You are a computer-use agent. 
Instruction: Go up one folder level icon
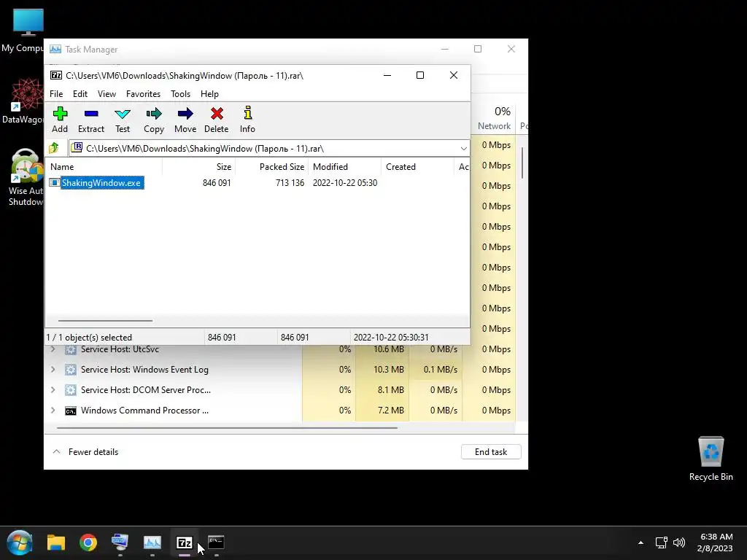[x=54, y=148]
